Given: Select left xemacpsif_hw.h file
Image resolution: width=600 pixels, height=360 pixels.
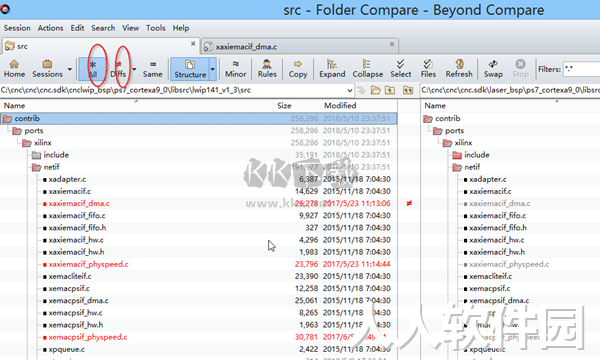Looking at the screenshot, I should tap(76, 325).
